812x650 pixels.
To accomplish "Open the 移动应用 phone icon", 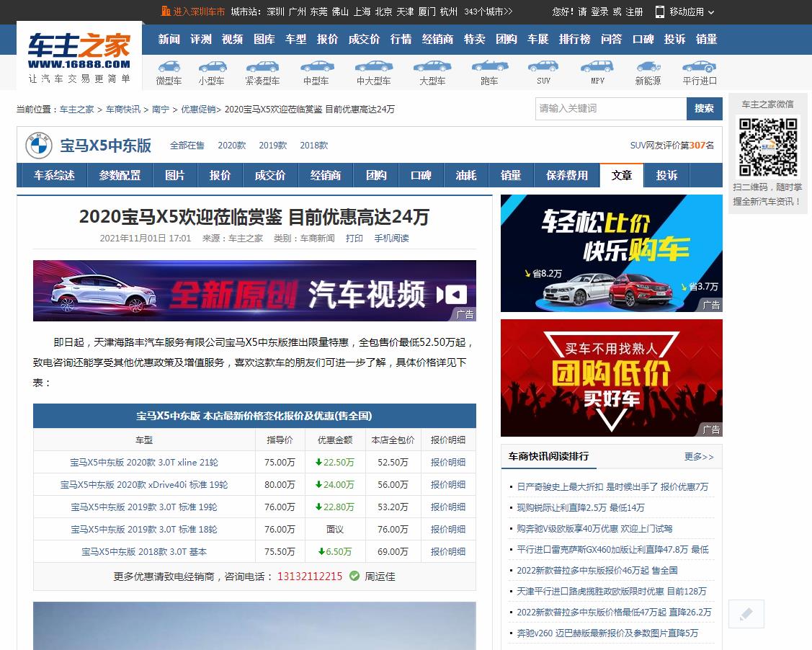I will [x=660, y=12].
